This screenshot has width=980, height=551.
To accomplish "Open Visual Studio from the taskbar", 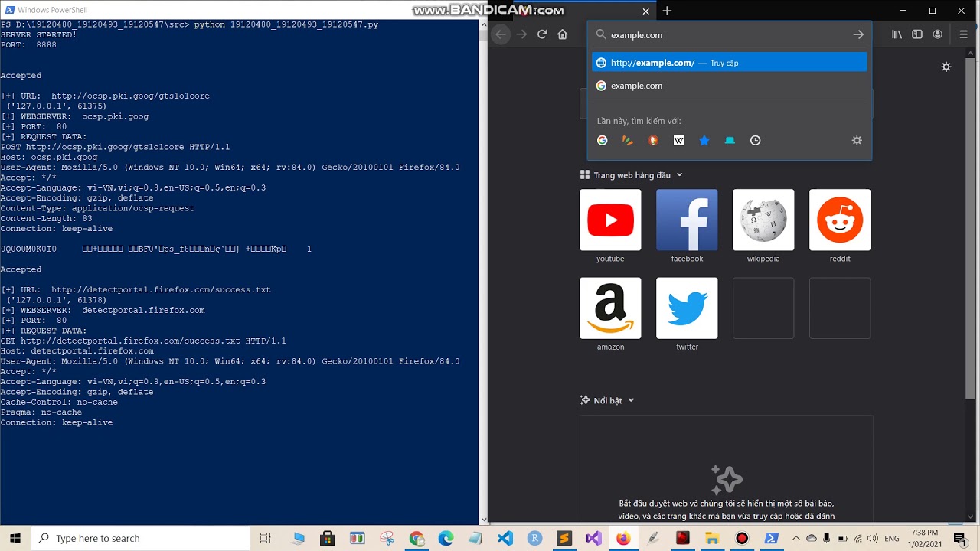I will 593,538.
